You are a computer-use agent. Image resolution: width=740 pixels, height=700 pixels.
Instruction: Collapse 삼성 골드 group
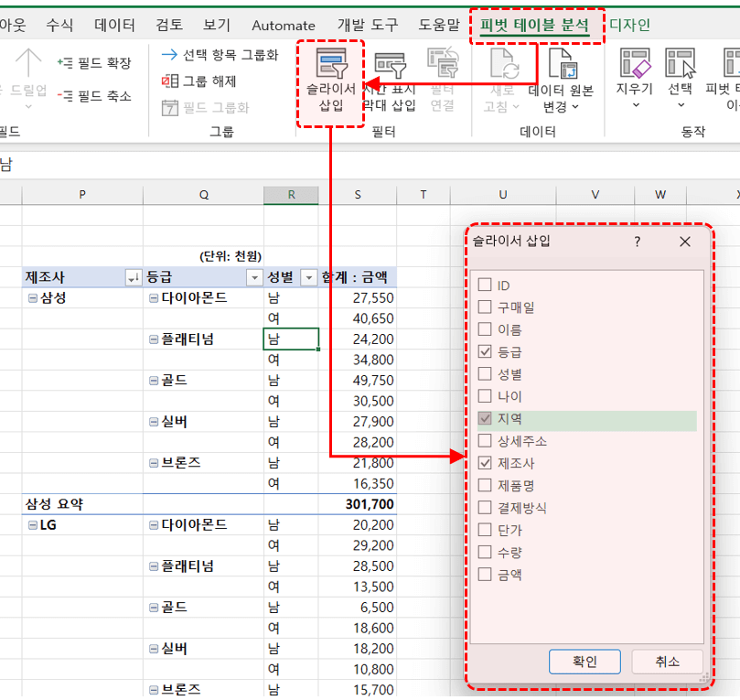pos(154,381)
